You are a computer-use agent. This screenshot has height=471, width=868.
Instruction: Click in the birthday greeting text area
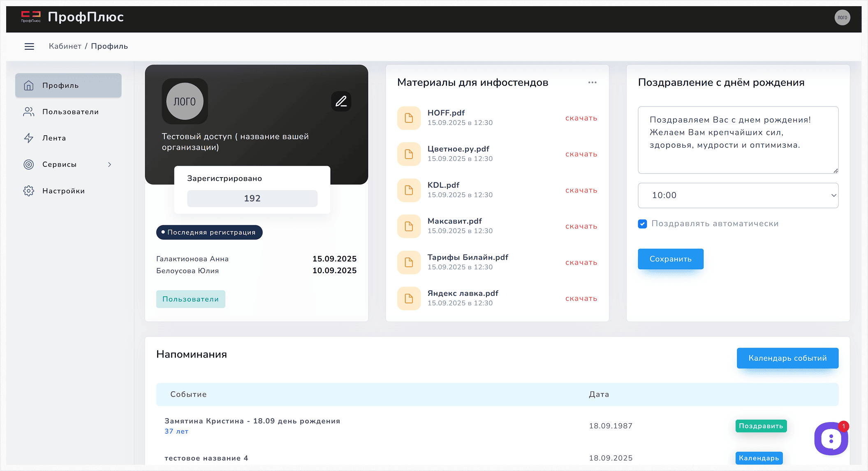[738, 140]
